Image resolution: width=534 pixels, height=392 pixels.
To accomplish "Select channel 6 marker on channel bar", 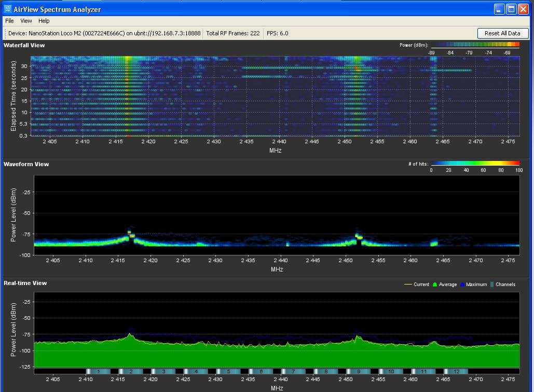I will 261,372.
